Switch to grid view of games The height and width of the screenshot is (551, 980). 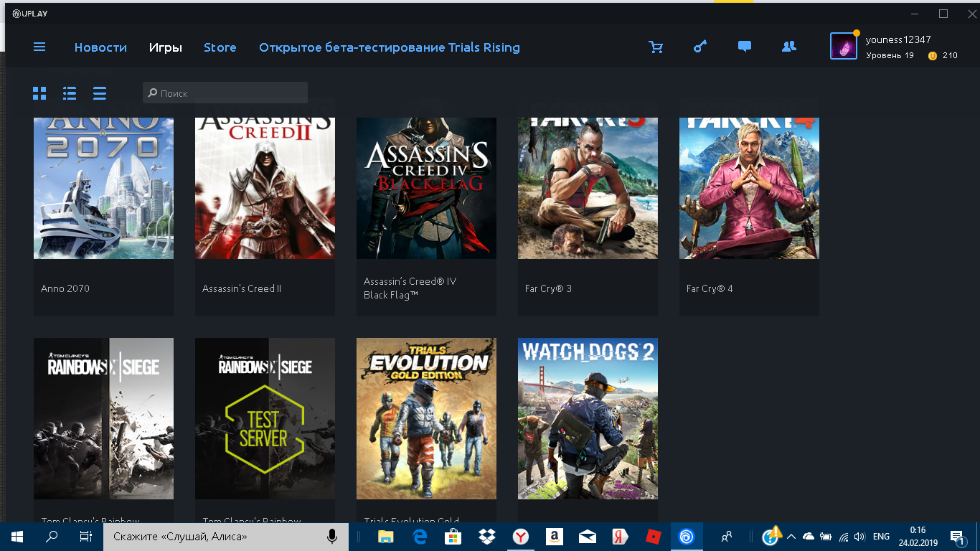(39, 93)
